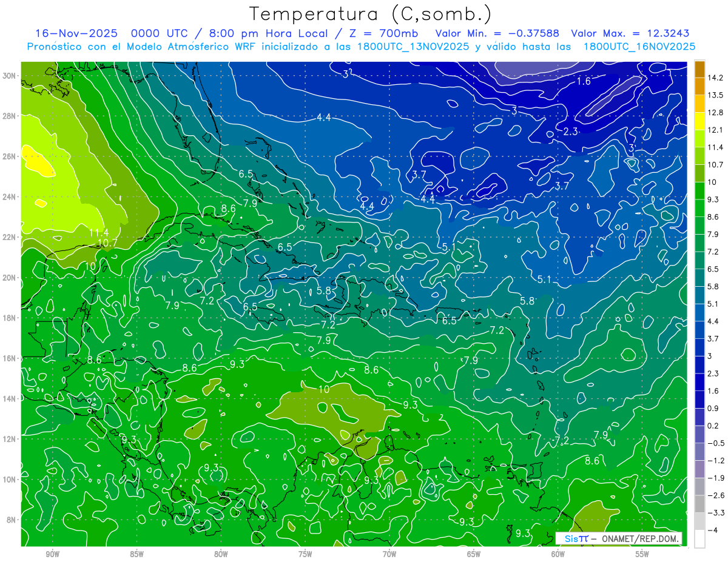Viewport: 728px width, 562px height.
Task: Click the '-3.3' color bar label
Action: coord(716,512)
